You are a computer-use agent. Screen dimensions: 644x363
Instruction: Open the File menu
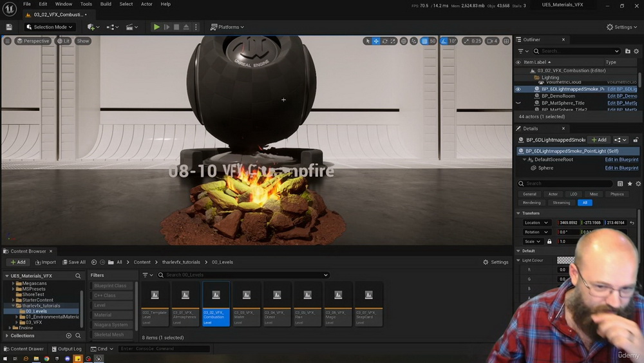coord(26,4)
